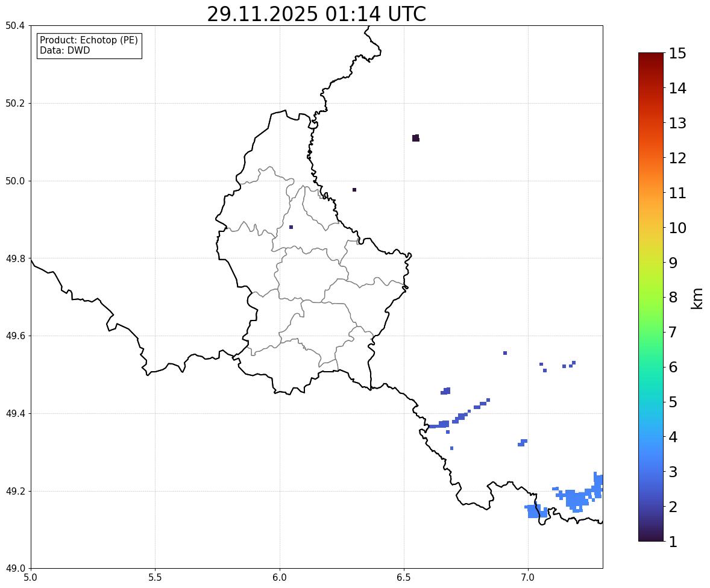
Task: Pick the dark red top of the colorbar
Action: pos(651,57)
